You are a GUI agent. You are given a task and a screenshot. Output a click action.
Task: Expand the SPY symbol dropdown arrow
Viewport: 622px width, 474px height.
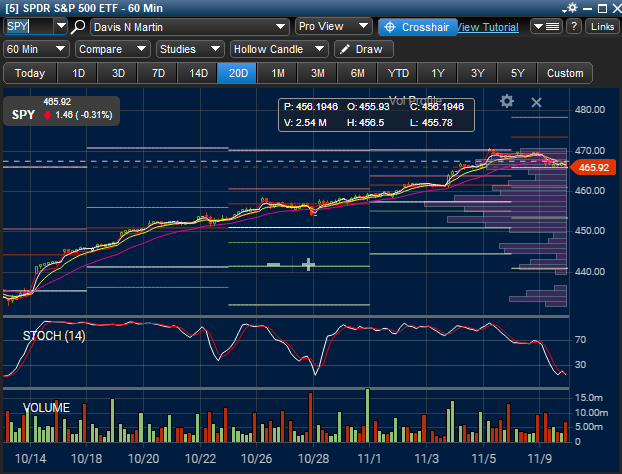tap(61, 26)
